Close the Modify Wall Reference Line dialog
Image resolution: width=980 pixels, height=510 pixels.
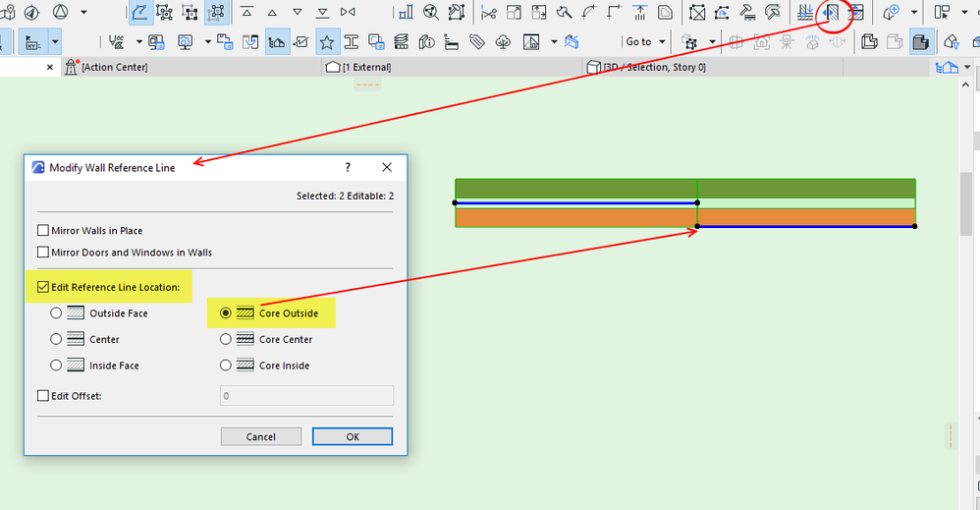click(387, 167)
